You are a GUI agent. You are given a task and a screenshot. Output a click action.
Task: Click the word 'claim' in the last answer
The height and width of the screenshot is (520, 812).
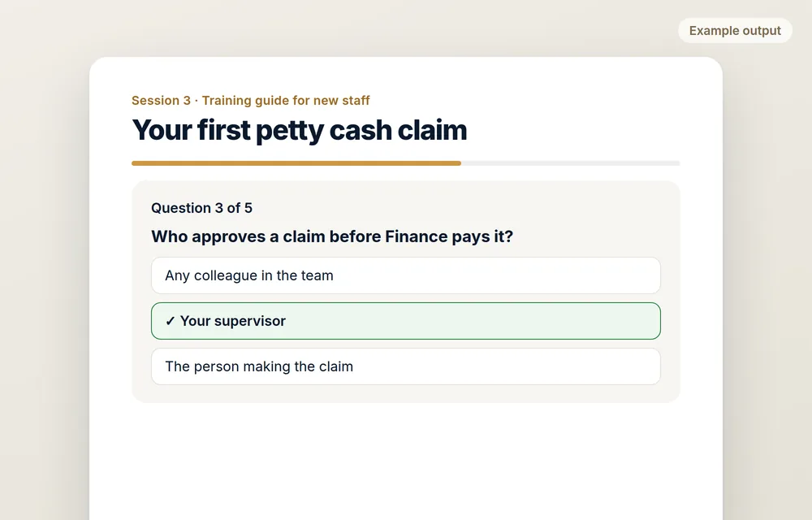pos(335,366)
